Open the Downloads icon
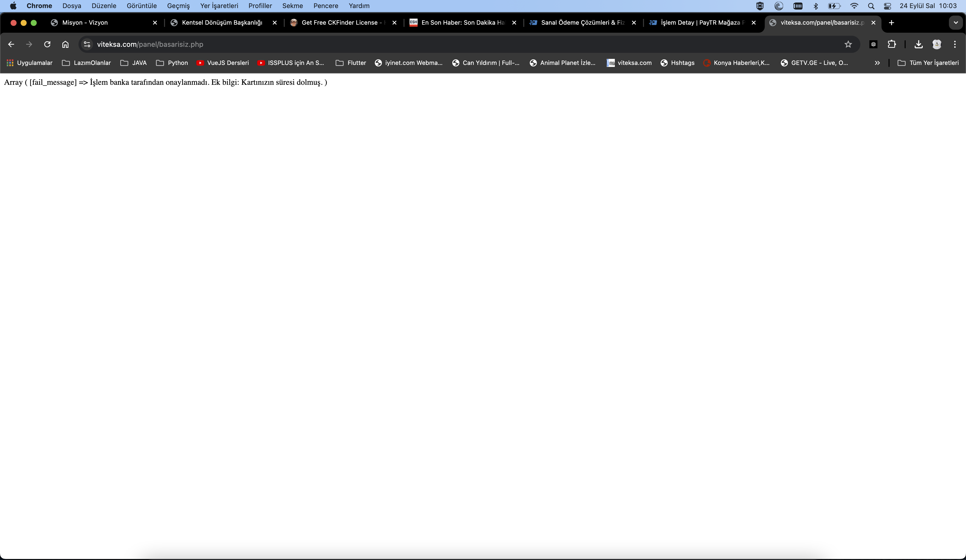 tap(918, 45)
